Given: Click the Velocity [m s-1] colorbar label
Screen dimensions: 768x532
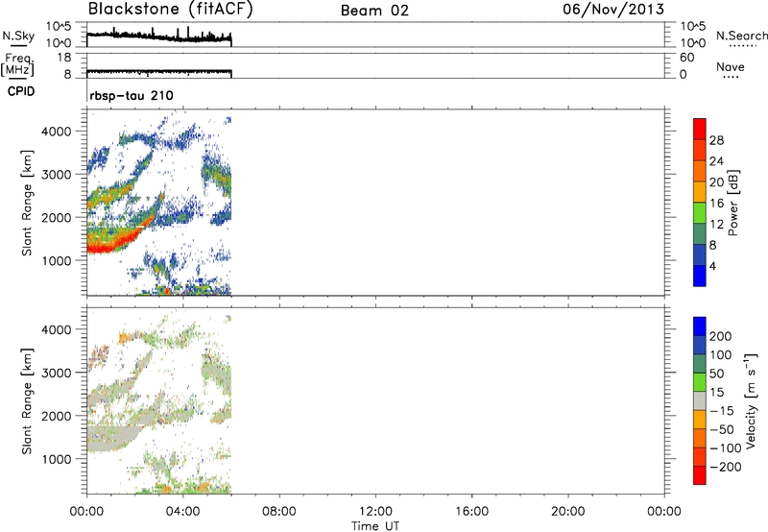Looking at the screenshot, I should tap(751, 400).
